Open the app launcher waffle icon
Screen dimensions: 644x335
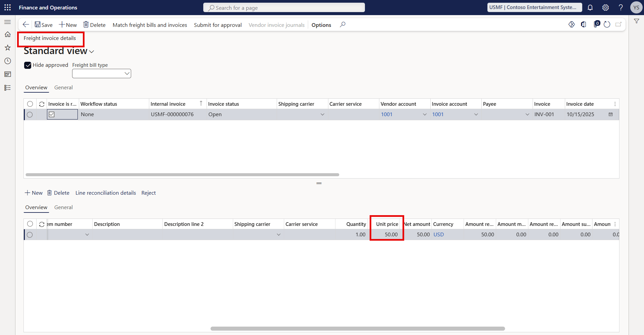[7, 7]
